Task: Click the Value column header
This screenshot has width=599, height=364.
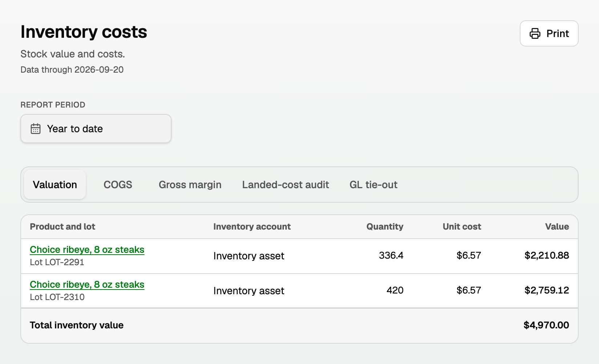Action: pyautogui.click(x=557, y=227)
